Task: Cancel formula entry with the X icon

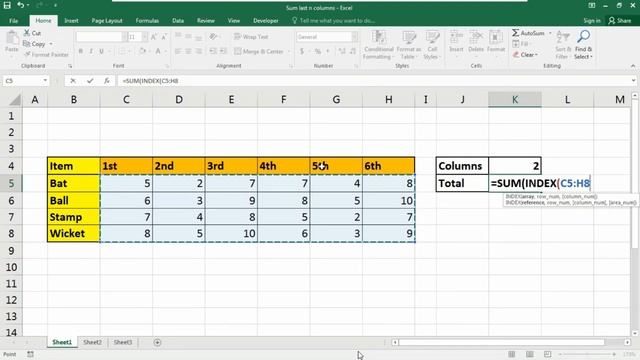Action: [73, 81]
